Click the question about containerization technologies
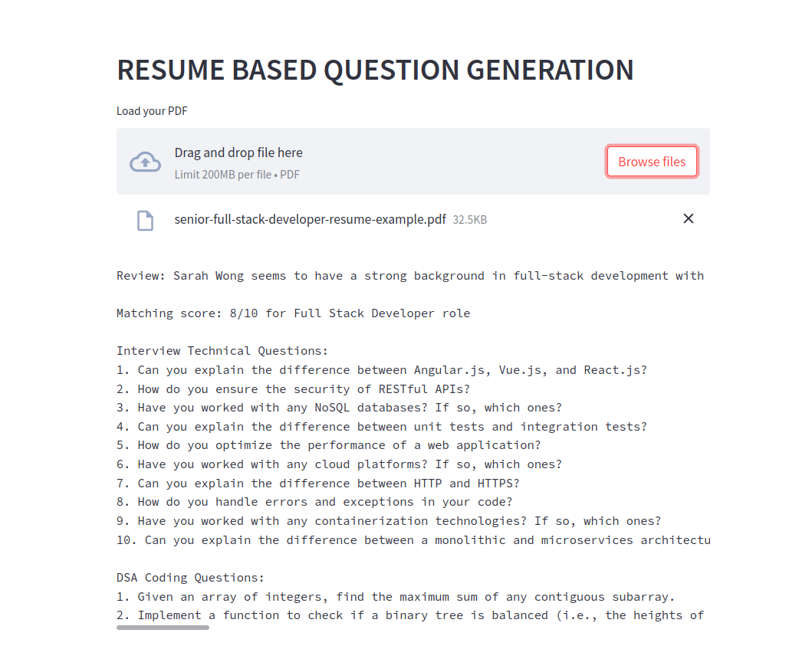Screen dimensions: 812x659 (x=389, y=521)
